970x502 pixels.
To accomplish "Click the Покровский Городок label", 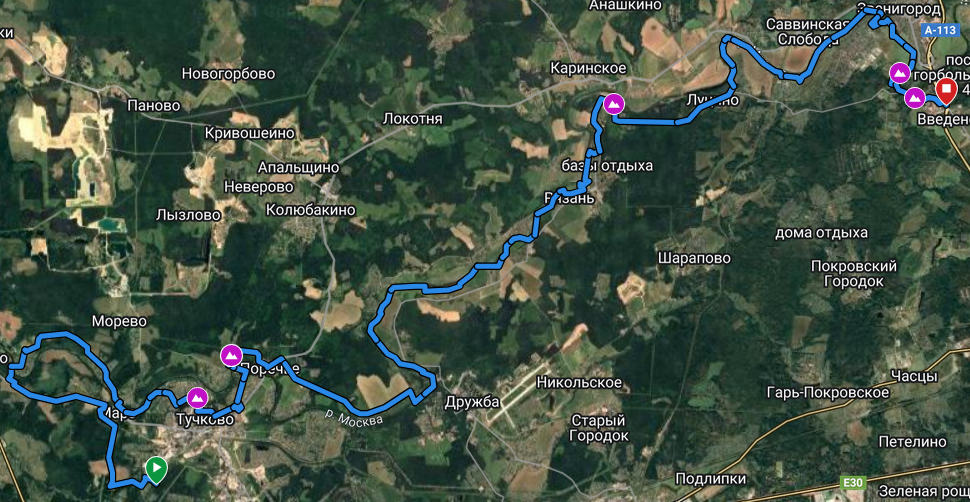I will click(854, 274).
